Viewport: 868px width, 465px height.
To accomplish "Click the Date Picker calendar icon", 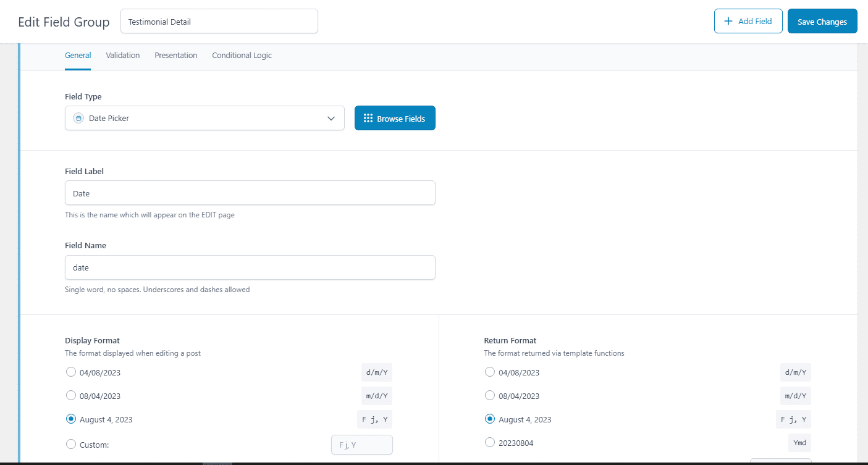I will [x=78, y=118].
